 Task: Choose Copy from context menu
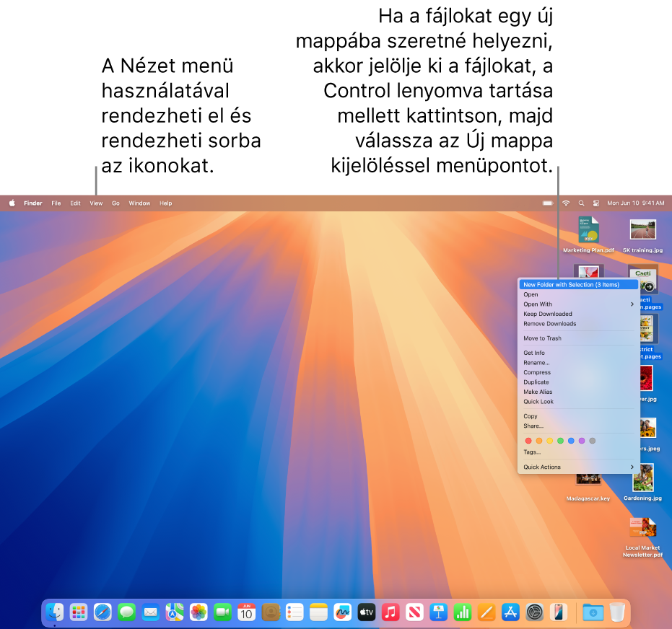pos(578,416)
